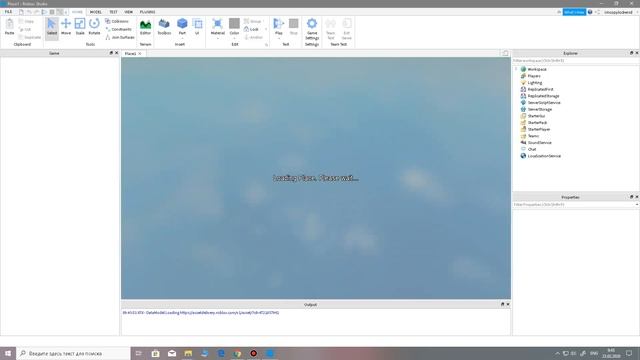
Task: Open the FILE menu
Action: [8, 12]
